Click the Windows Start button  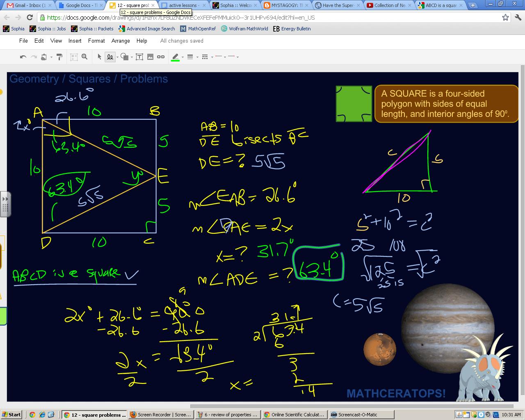point(11,415)
